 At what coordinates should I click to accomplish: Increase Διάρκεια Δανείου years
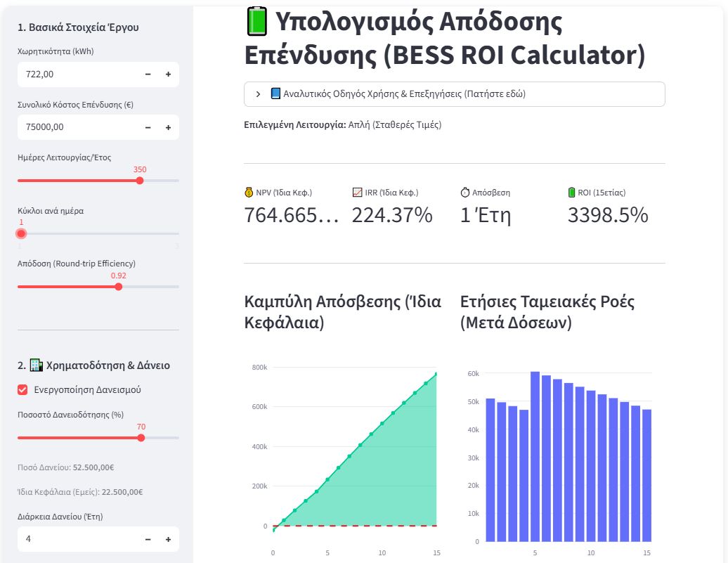click(168, 539)
